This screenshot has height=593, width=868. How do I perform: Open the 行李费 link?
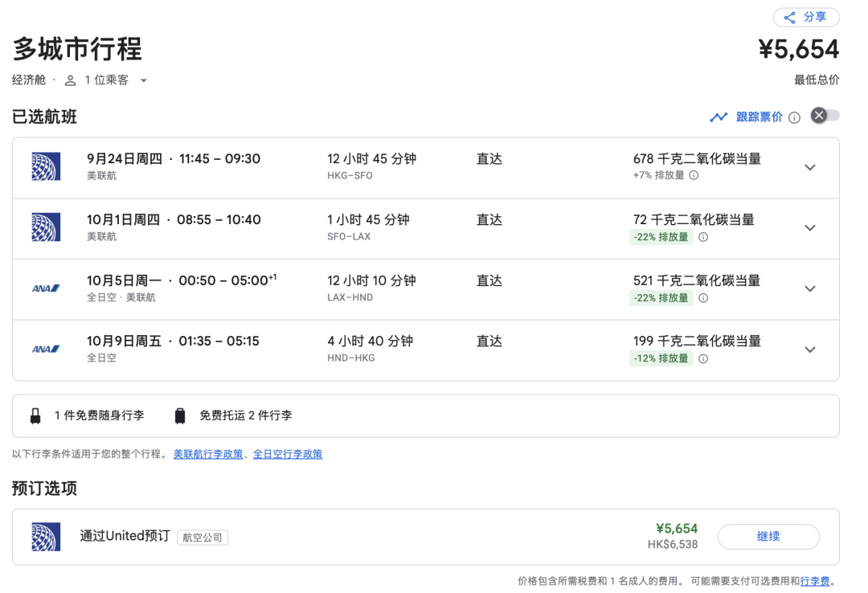click(x=815, y=581)
